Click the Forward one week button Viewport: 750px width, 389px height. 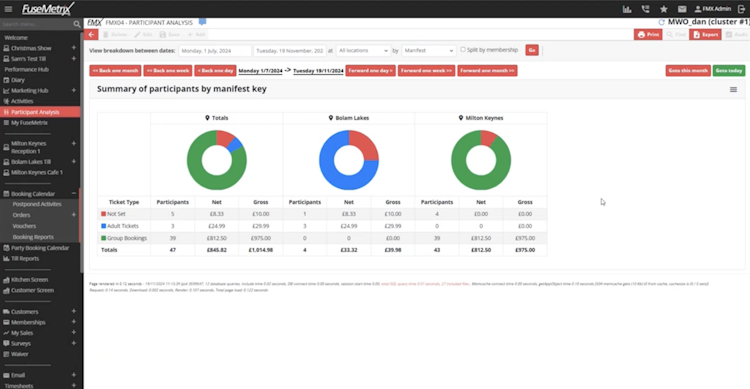pyautogui.click(x=426, y=71)
